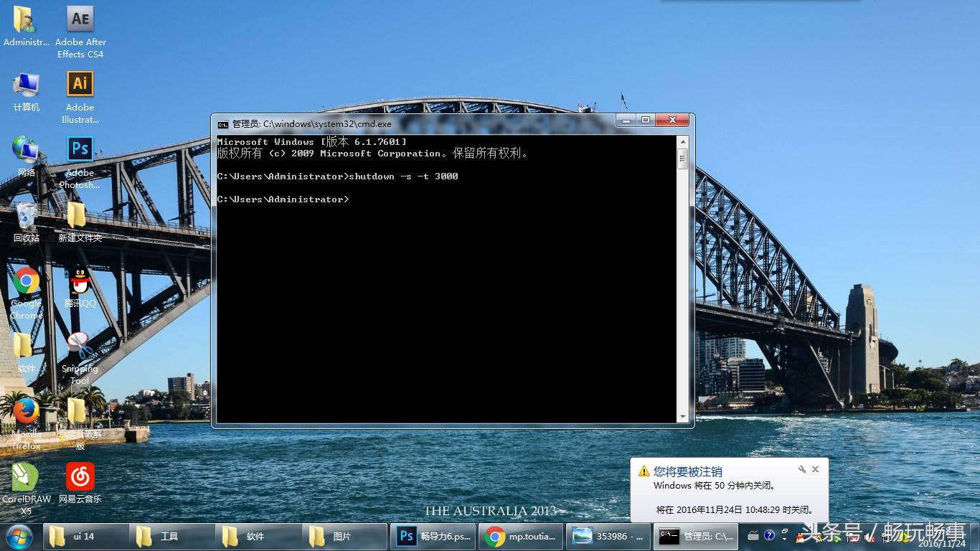Click the cmd title bar system menu icon
The width and height of the screenshot is (980, 551).
pyautogui.click(x=223, y=124)
